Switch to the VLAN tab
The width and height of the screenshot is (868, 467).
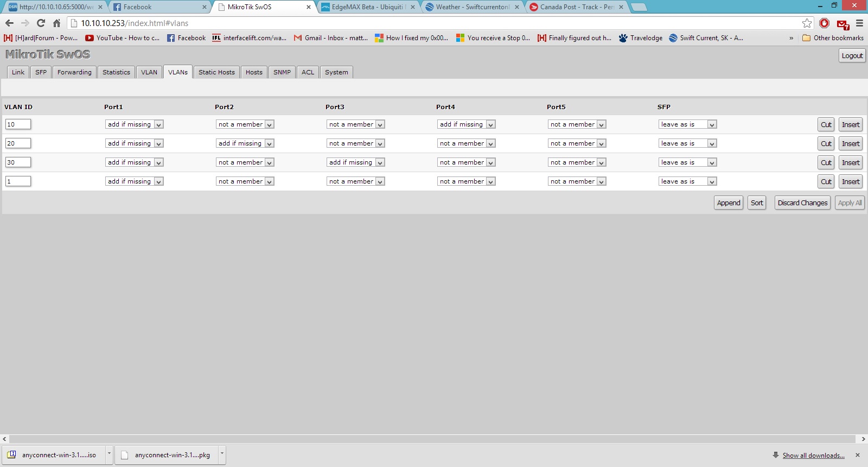pyautogui.click(x=149, y=72)
